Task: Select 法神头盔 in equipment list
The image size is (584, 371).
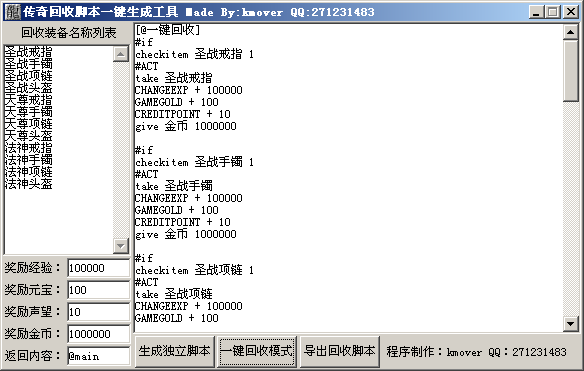Action: [x=28, y=184]
